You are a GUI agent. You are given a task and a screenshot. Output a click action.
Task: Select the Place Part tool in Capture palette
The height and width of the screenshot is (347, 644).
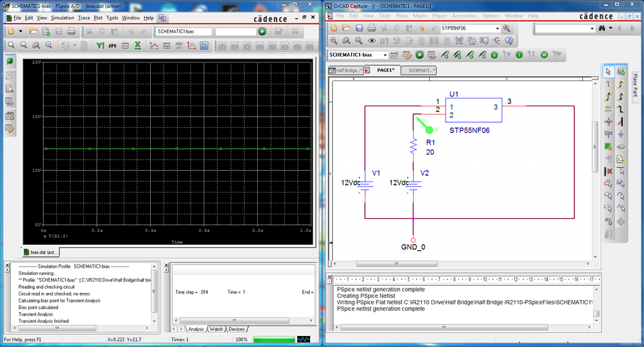[621, 71]
